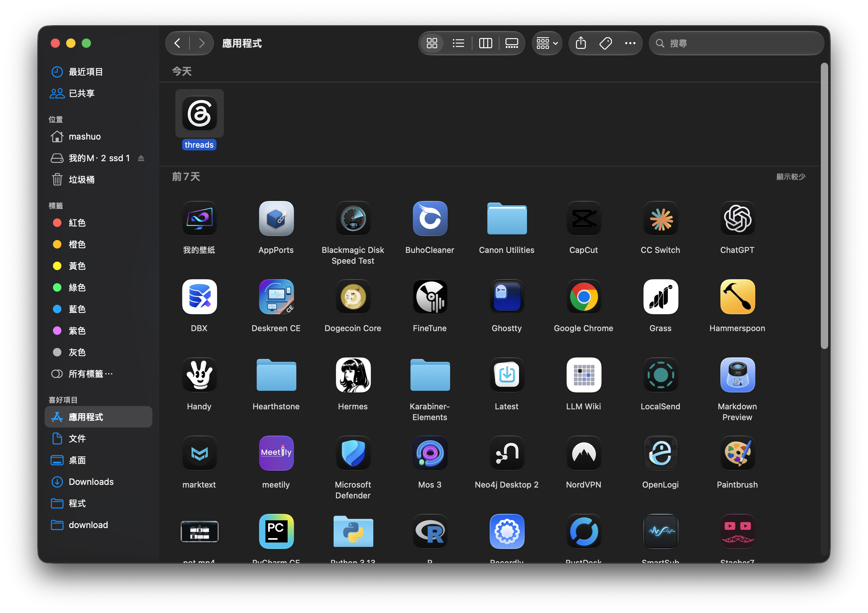Image resolution: width=868 pixels, height=613 pixels.
Task: Select the FineTune app
Action: [x=430, y=297]
